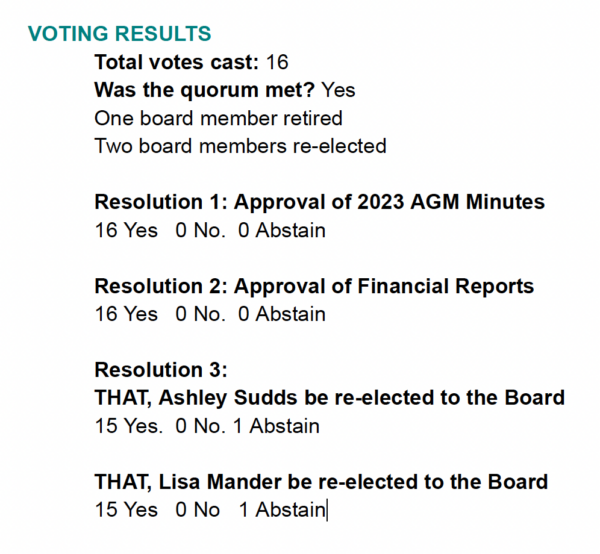Screen dimensions: 600x554
Task: Click the Two board members re-elected line
Action: point(240,146)
